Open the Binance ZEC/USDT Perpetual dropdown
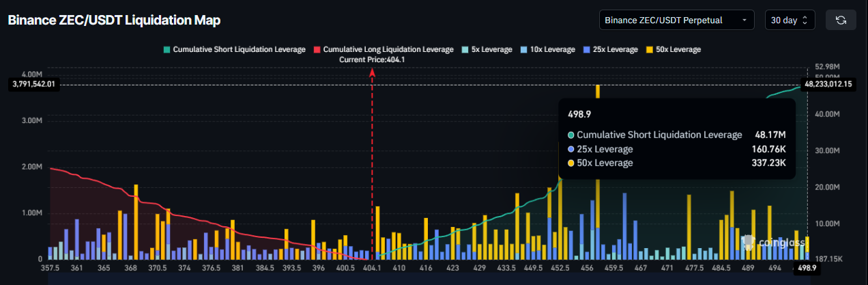Viewport: 868px width, 285px height. 676,21
